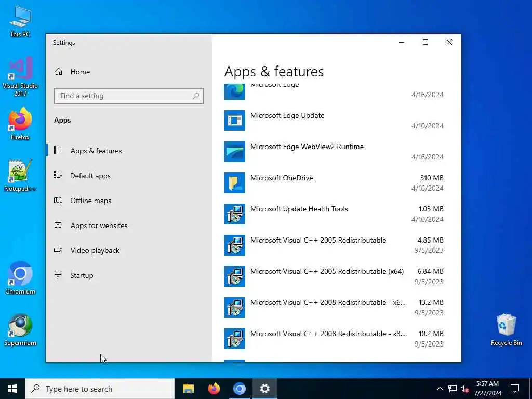Click the Visual C++ 2005 Redistributable icon

click(x=235, y=245)
